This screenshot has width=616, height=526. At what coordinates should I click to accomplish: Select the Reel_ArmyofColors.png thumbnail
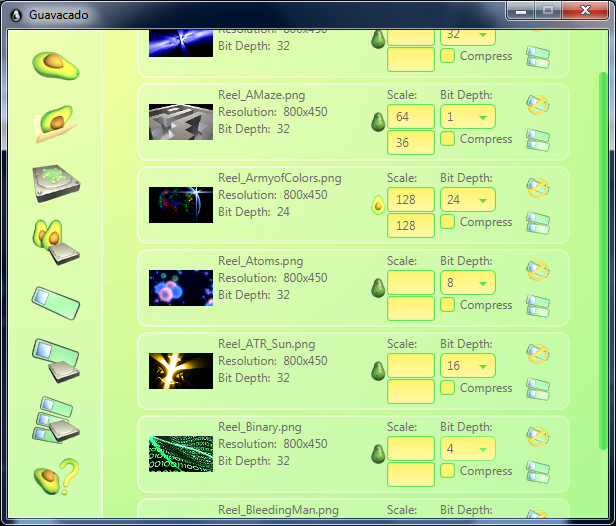pos(181,205)
